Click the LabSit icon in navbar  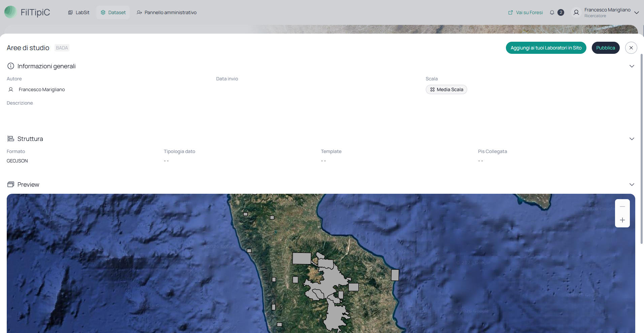pos(70,12)
